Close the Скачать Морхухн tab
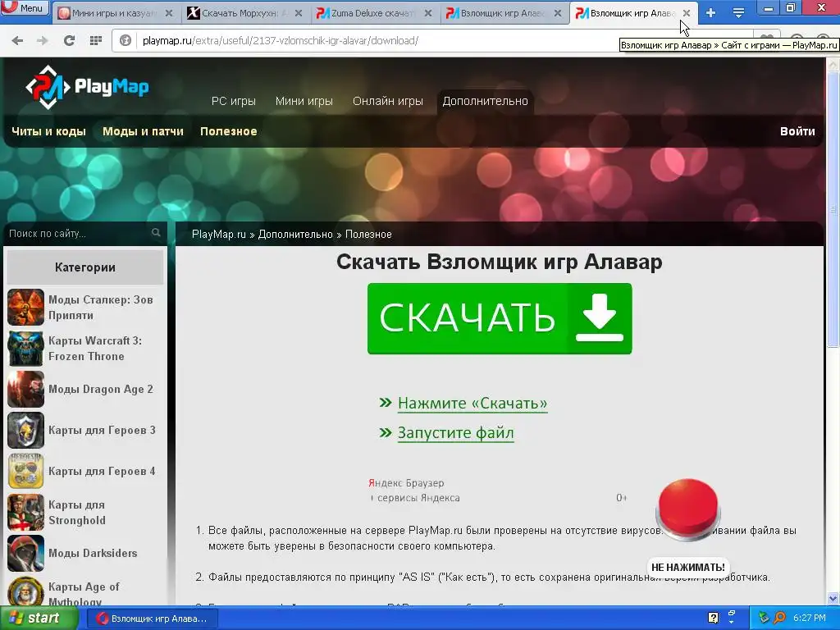Image resolution: width=840 pixels, height=630 pixels. [x=299, y=13]
